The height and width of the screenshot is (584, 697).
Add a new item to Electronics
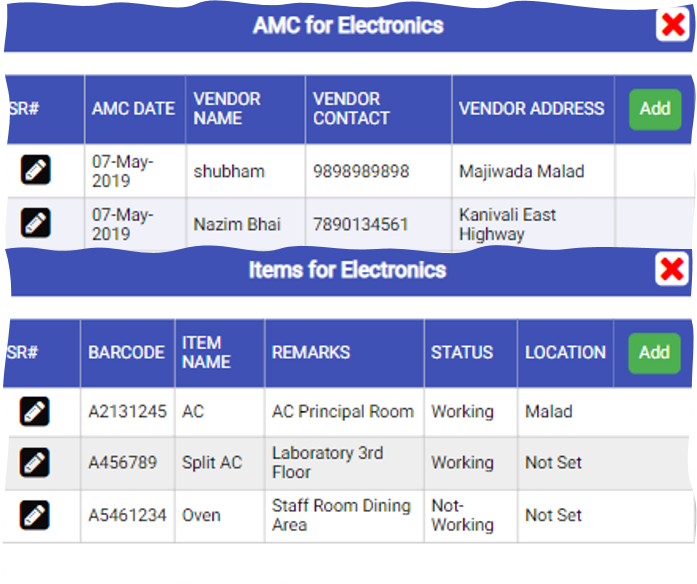[x=654, y=353]
